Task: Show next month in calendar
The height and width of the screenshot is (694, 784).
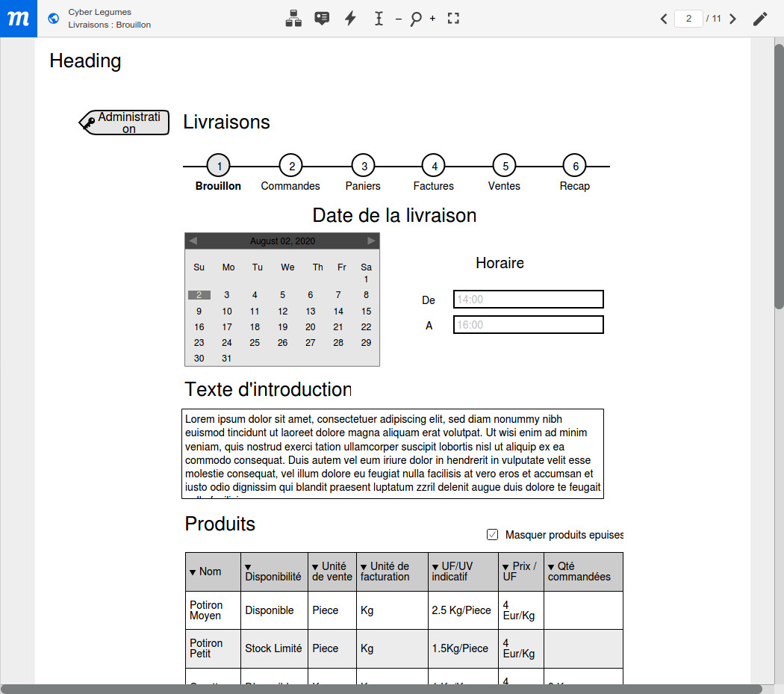Action: (371, 241)
